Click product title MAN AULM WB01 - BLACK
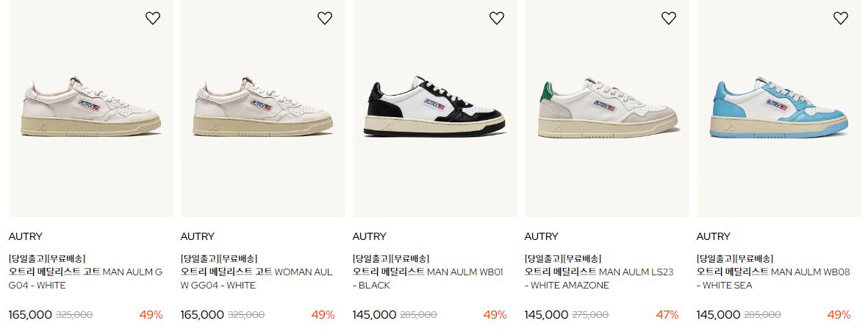 point(428,278)
